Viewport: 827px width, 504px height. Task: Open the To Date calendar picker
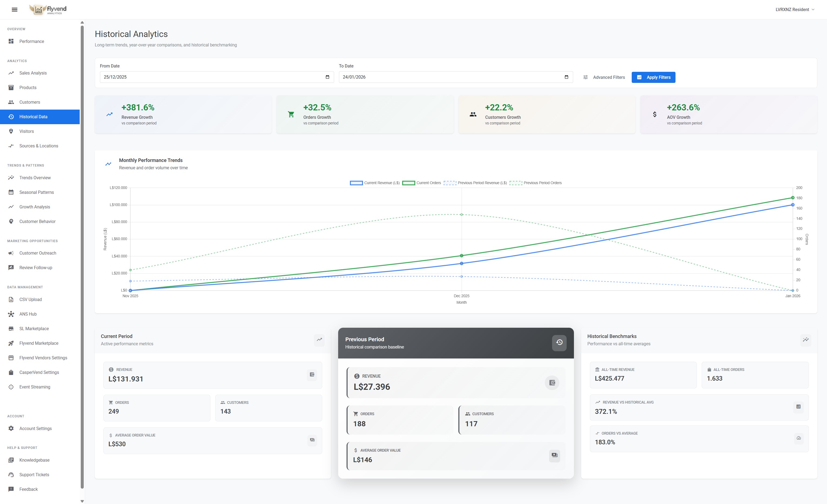(x=566, y=77)
